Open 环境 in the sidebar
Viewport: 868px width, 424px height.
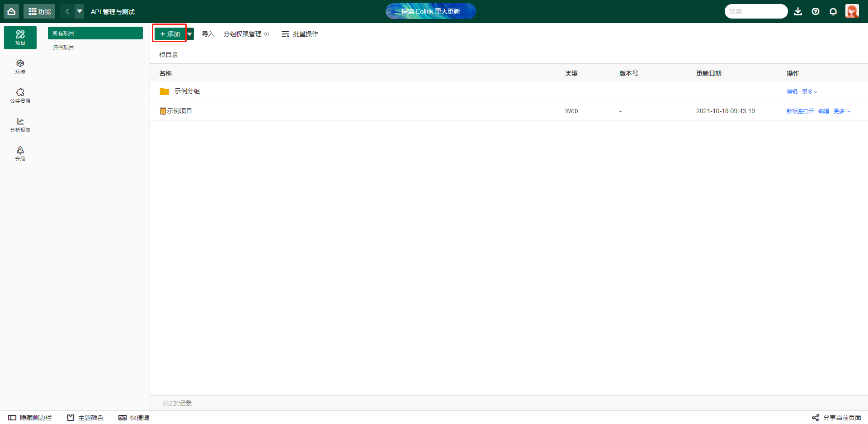[20, 67]
